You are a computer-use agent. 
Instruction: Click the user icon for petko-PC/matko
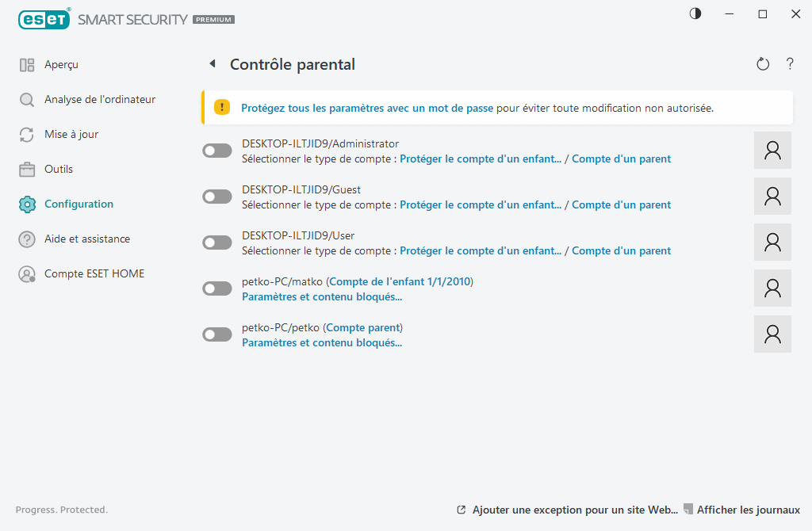[772, 288]
